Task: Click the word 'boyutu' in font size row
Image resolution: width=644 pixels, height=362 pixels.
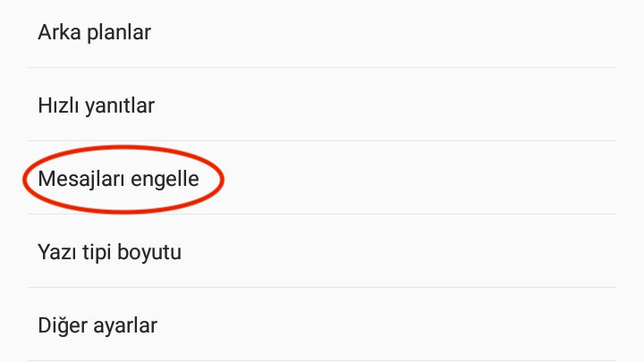Action: pos(149,253)
